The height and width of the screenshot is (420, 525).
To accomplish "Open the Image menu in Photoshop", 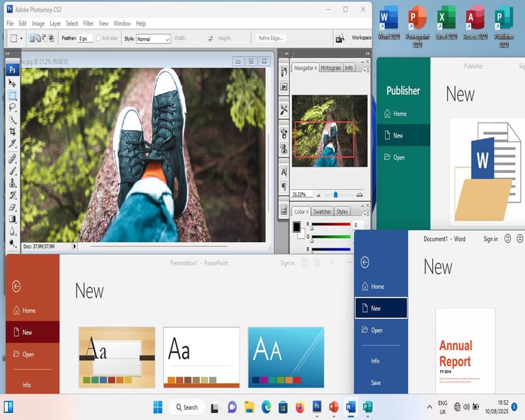I will click(x=38, y=23).
